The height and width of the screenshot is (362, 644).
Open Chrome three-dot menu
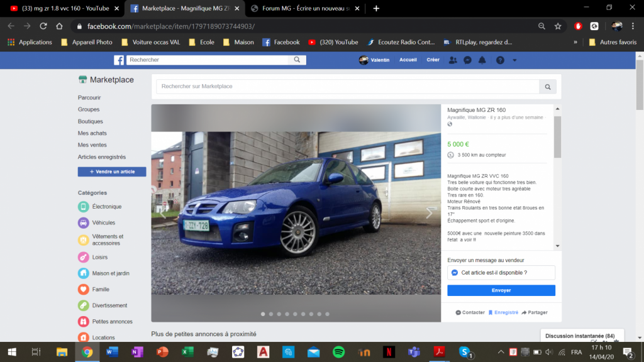633,26
